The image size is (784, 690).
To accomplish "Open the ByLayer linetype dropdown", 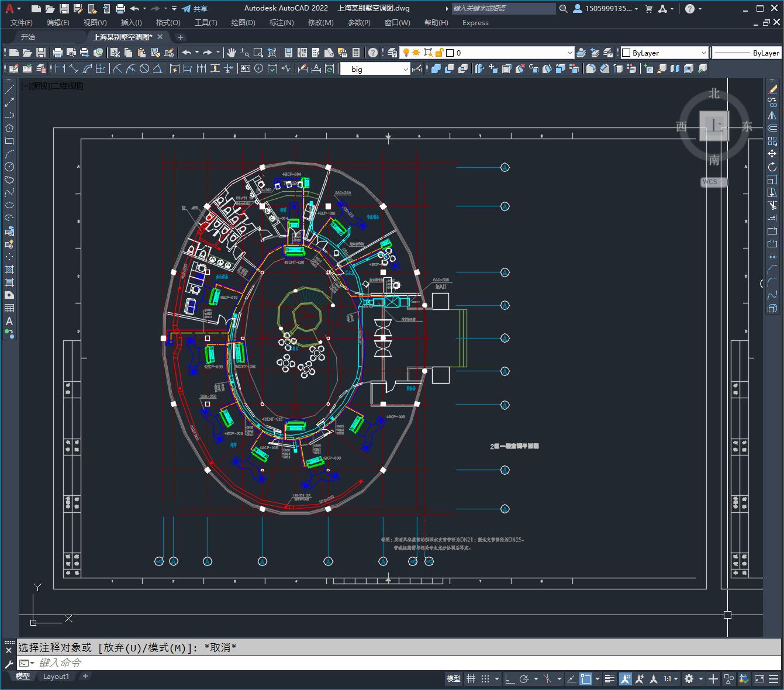I will pyautogui.click(x=747, y=53).
